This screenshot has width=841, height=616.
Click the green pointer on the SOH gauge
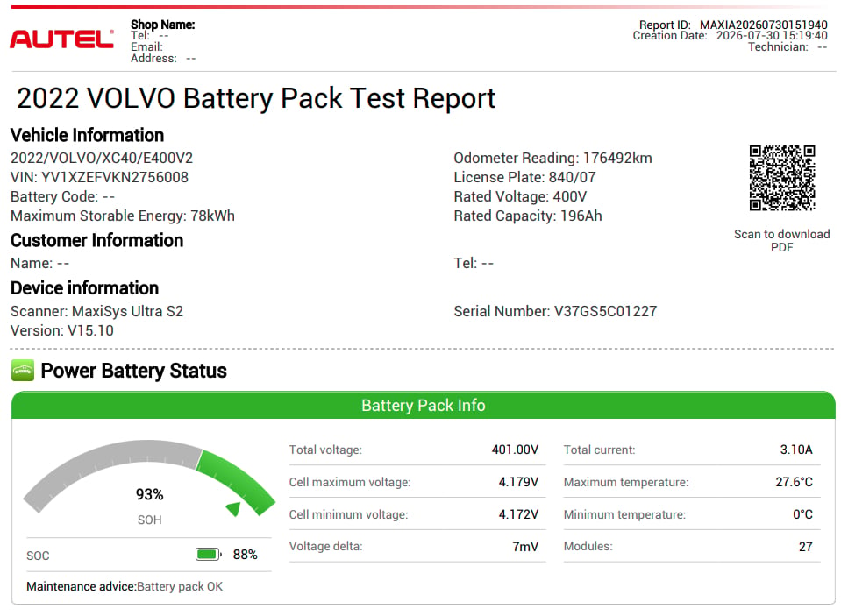234,508
